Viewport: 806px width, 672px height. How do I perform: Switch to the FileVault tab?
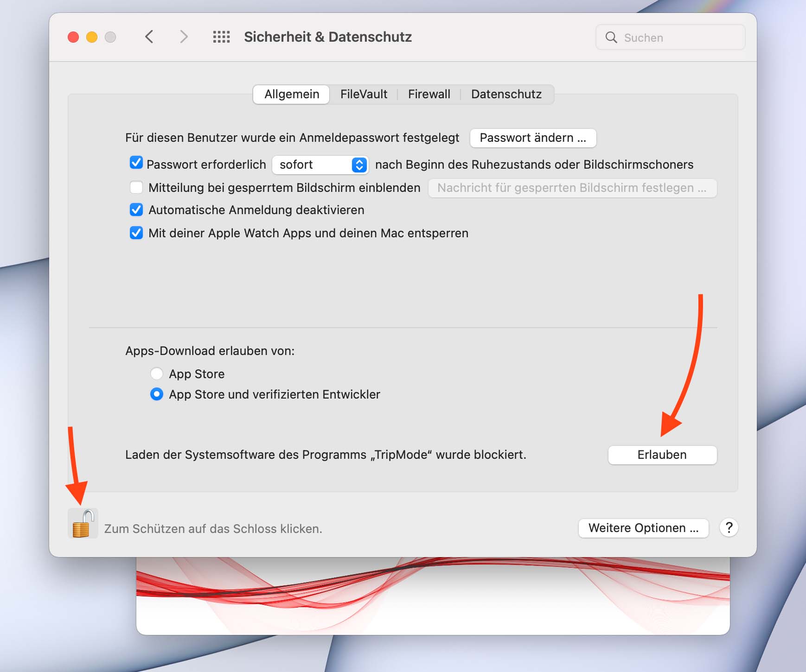pos(364,94)
